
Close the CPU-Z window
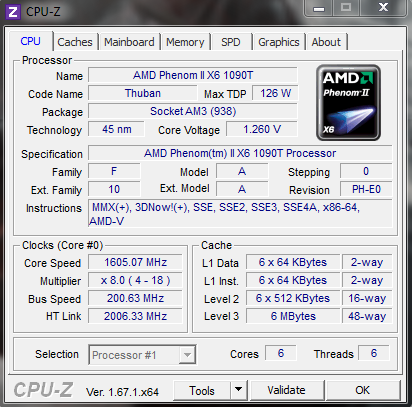pyautogui.click(x=383, y=7)
